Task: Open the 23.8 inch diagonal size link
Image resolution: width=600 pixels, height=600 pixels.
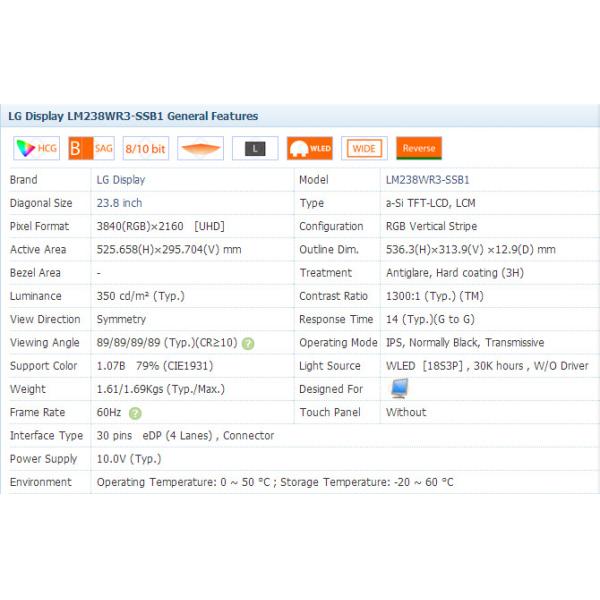Action: pos(119,203)
